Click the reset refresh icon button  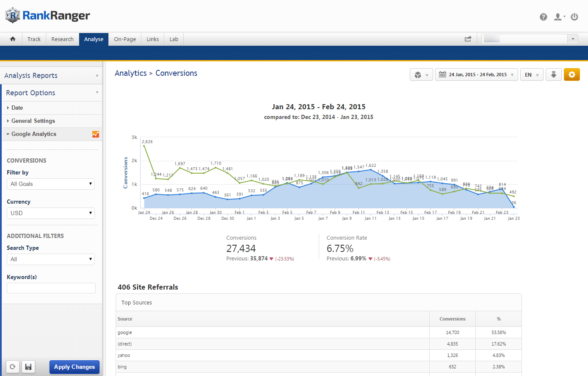pyautogui.click(x=13, y=367)
